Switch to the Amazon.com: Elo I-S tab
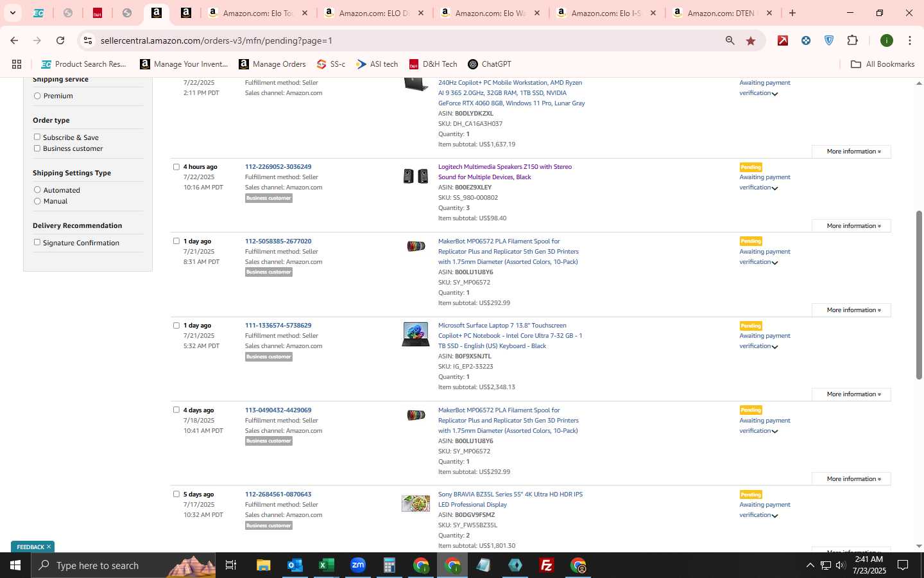 (606, 13)
